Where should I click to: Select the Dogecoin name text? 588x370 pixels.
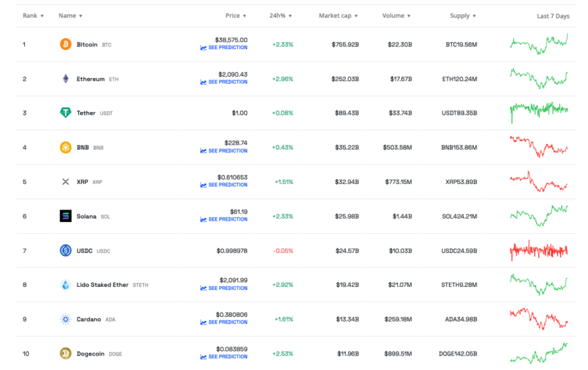pyautogui.click(x=91, y=354)
